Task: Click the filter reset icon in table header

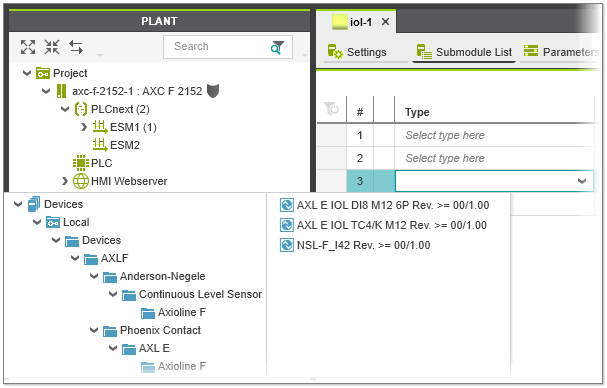Action: click(331, 109)
